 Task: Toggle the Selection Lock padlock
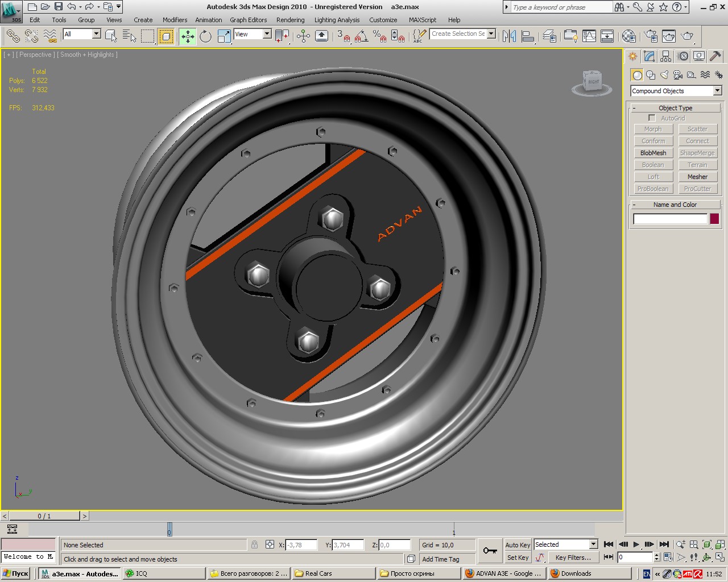pyautogui.click(x=255, y=544)
